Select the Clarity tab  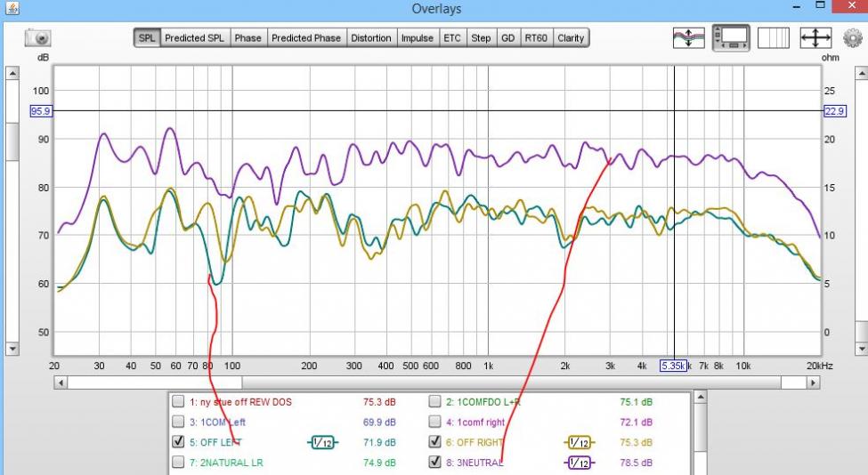[571, 38]
